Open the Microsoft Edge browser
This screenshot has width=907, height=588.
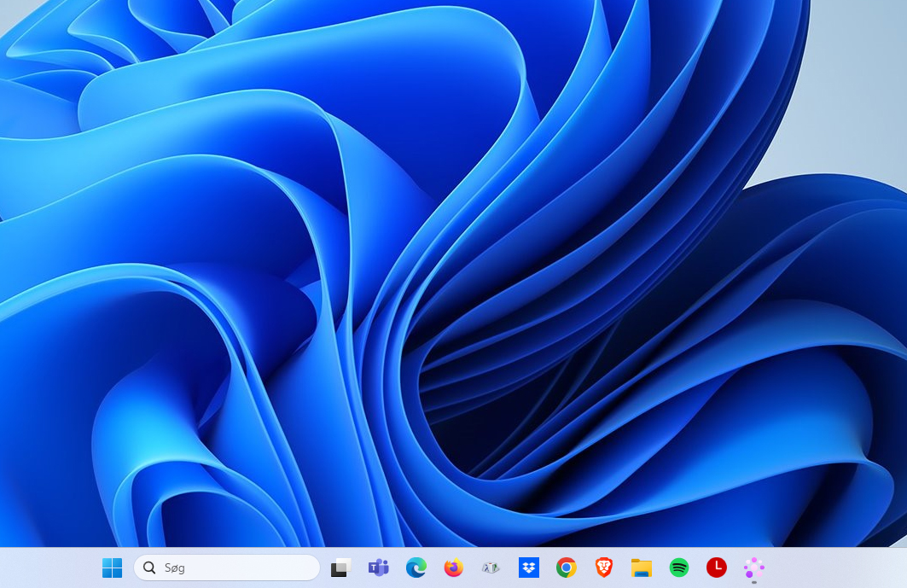tap(416, 568)
